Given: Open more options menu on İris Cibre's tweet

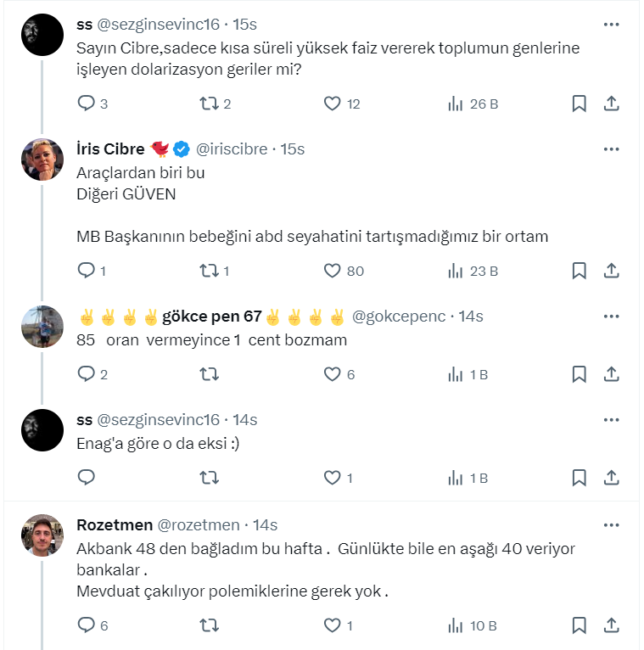Looking at the screenshot, I should 611,149.
